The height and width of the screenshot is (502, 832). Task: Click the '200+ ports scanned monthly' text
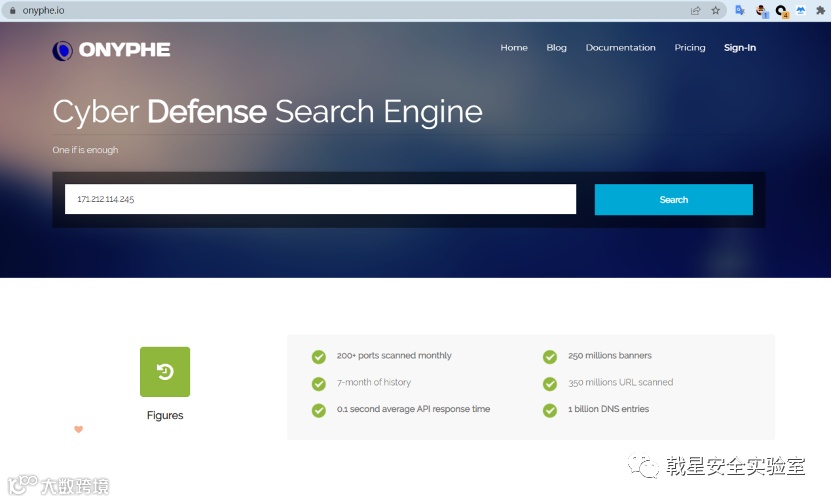pos(394,356)
